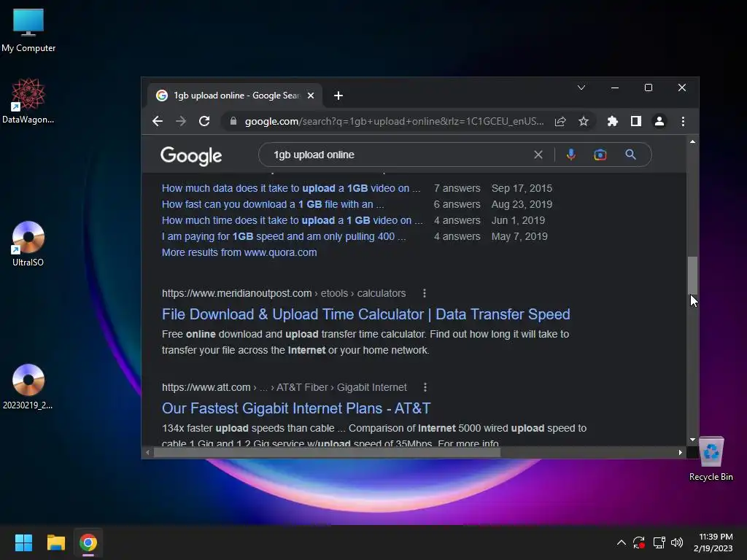Open options for the att.com result
This screenshot has width=747, height=560.
tap(425, 388)
